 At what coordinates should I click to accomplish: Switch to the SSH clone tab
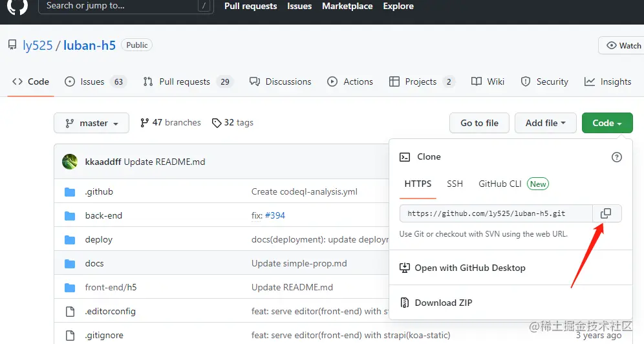tap(455, 184)
